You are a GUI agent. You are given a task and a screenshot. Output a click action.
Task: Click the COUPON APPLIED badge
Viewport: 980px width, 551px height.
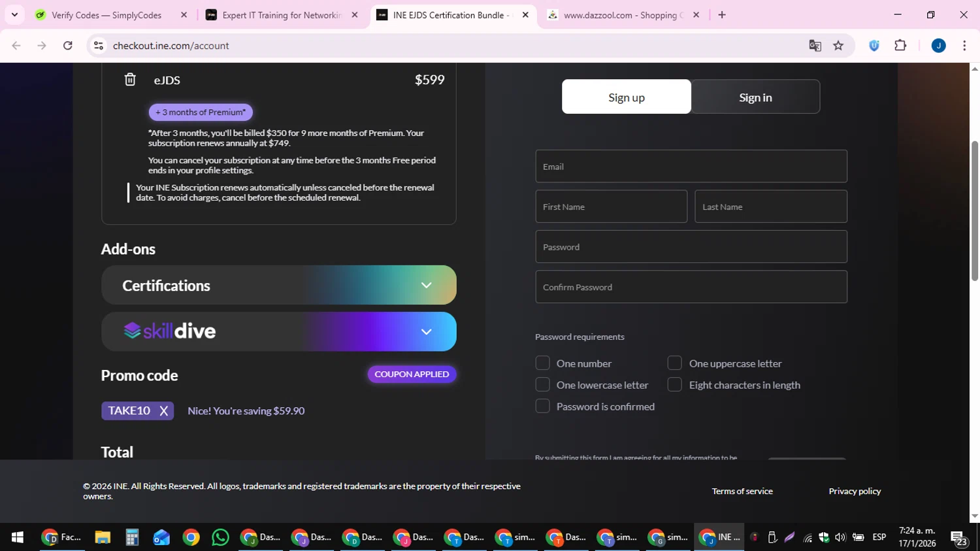[412, 374]
